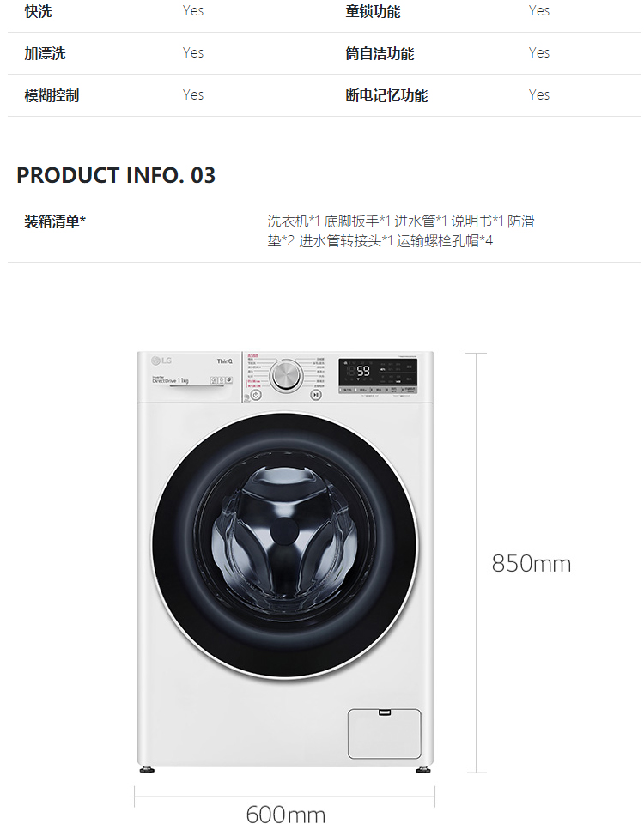Screen dimensions: 644x824
Task: Click the 850mm height dimension label
Action: click(531, 564)
